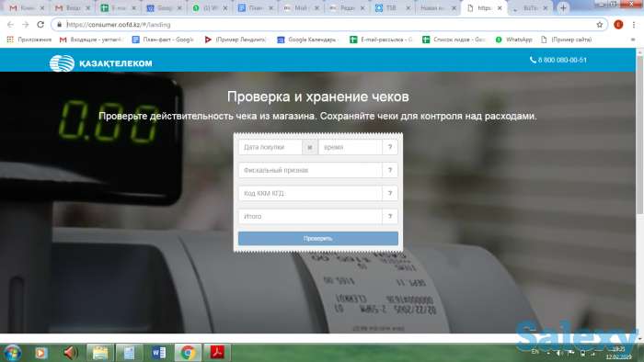
Task: Click into the Фискальный признак field
Action: [x=311, y=170]
